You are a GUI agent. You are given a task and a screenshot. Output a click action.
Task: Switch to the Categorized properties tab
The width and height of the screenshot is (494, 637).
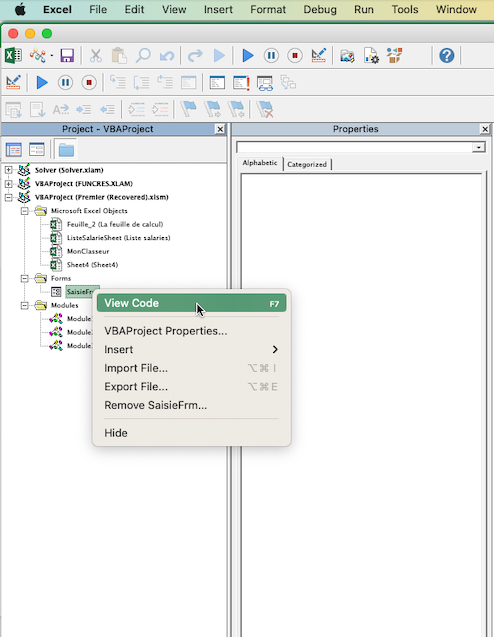[307, 164]
